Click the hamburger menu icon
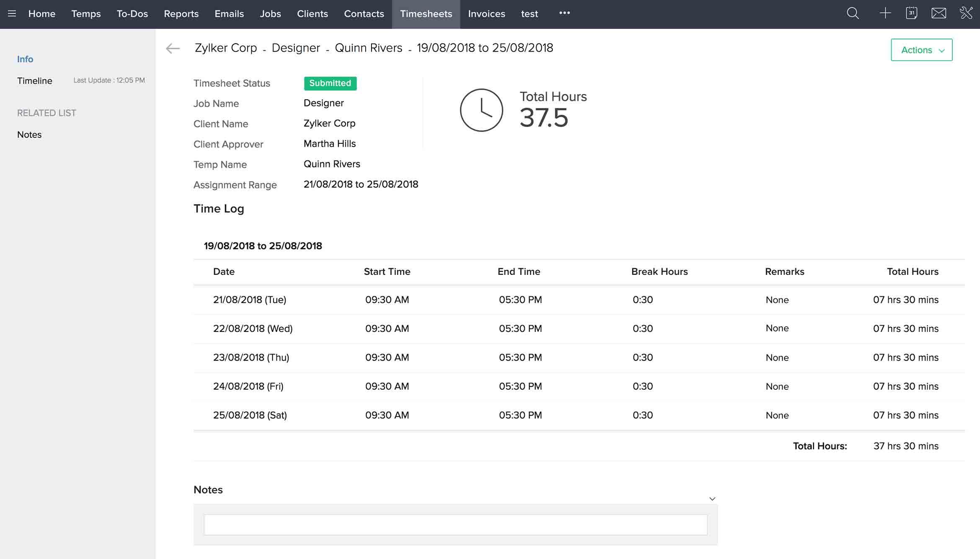980x559 pixels. tap(12, 12)
